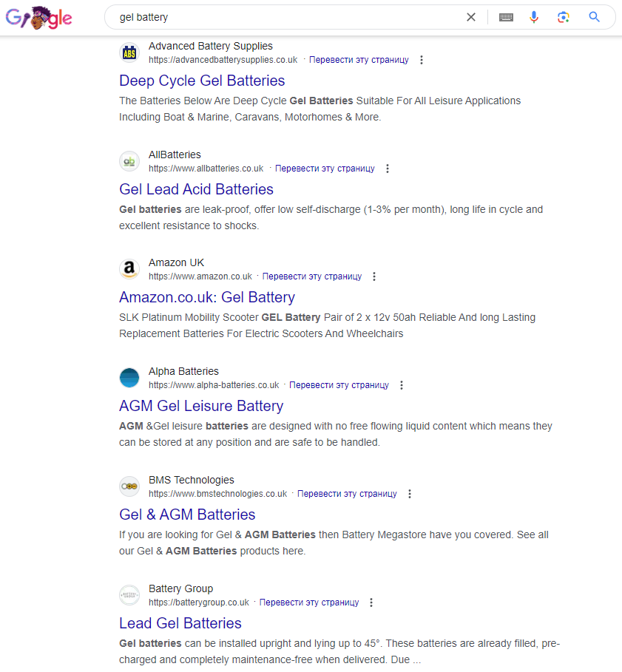Open the 'Gel Lead Acid Batteries' result

[x=196, y=189]
